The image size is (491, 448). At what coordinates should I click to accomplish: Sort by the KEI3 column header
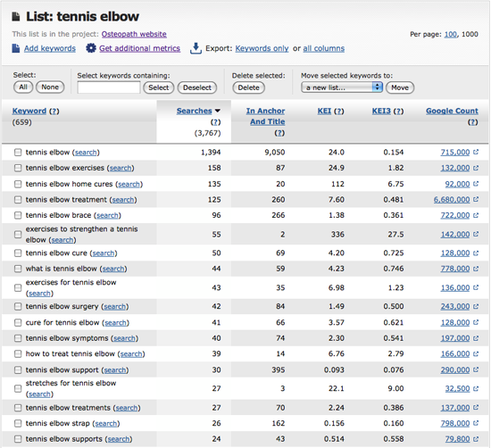coord(381,112)
